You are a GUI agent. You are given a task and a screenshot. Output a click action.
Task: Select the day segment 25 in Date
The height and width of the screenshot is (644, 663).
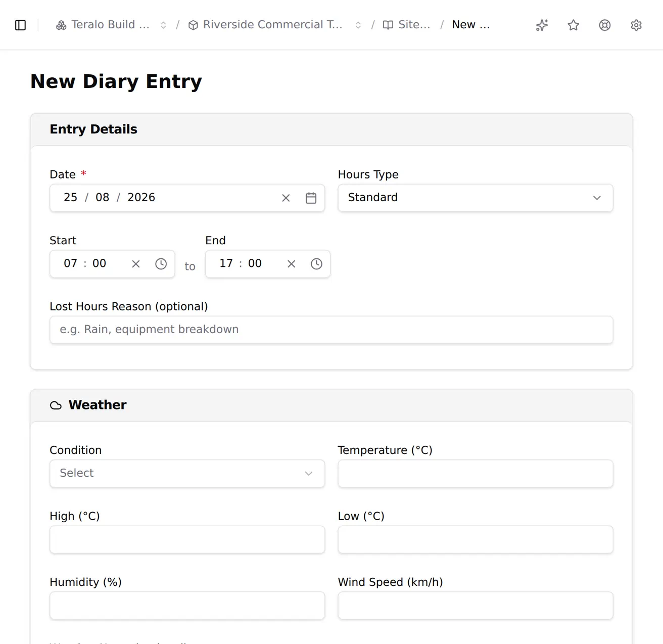click(x=70, y=198)
